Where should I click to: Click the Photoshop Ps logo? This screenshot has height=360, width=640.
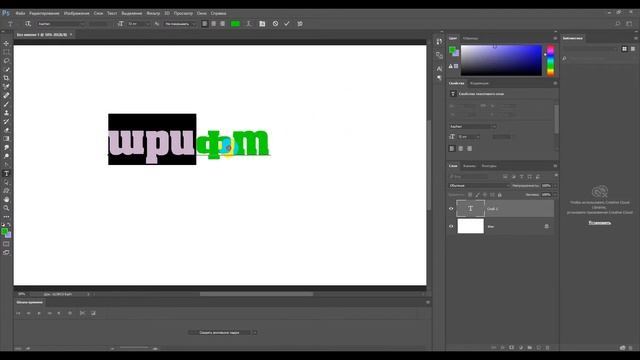(x=6, y=13)
